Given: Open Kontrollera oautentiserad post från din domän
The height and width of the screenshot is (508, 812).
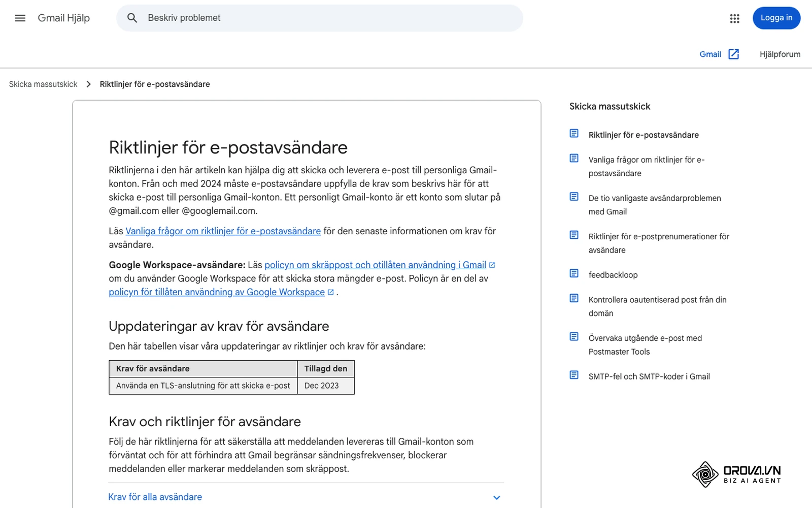Looking at the screenshot, I should point(658,306).
